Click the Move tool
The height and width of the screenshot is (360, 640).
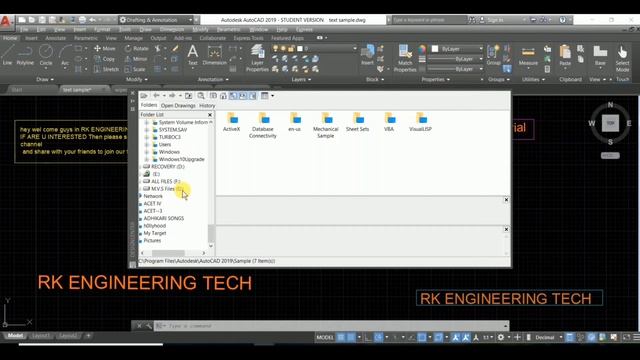coord(104,48)
